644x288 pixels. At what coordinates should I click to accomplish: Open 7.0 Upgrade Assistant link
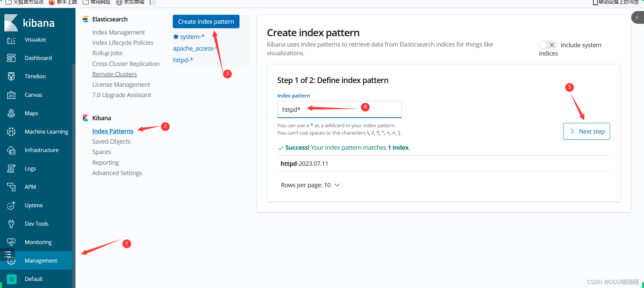tap(122, 95)
